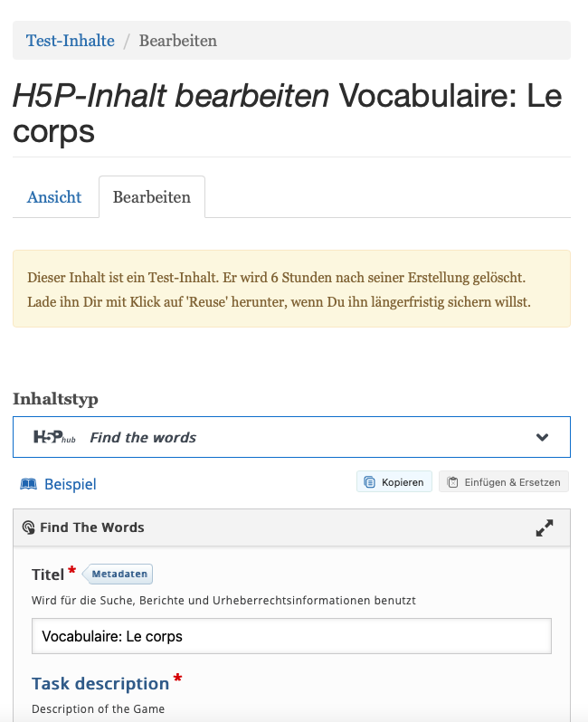588x722 pixels.
Task: Open the Find the words type selector
Action: (x=291, y=437)
